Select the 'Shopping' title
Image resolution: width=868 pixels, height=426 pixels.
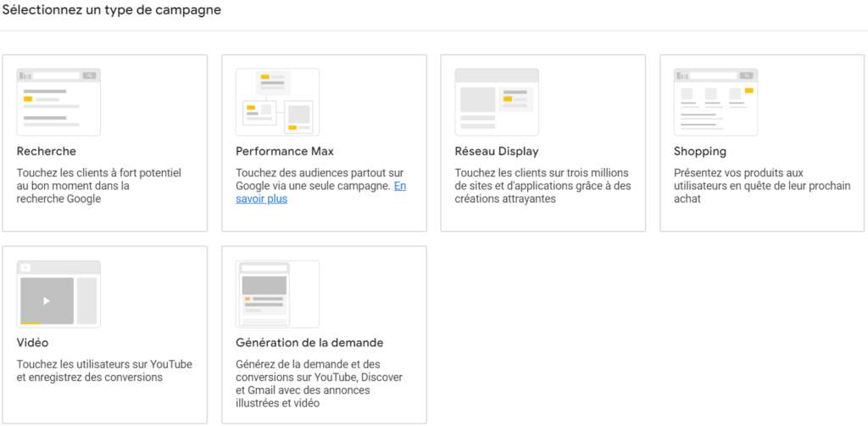pos(699,151)
